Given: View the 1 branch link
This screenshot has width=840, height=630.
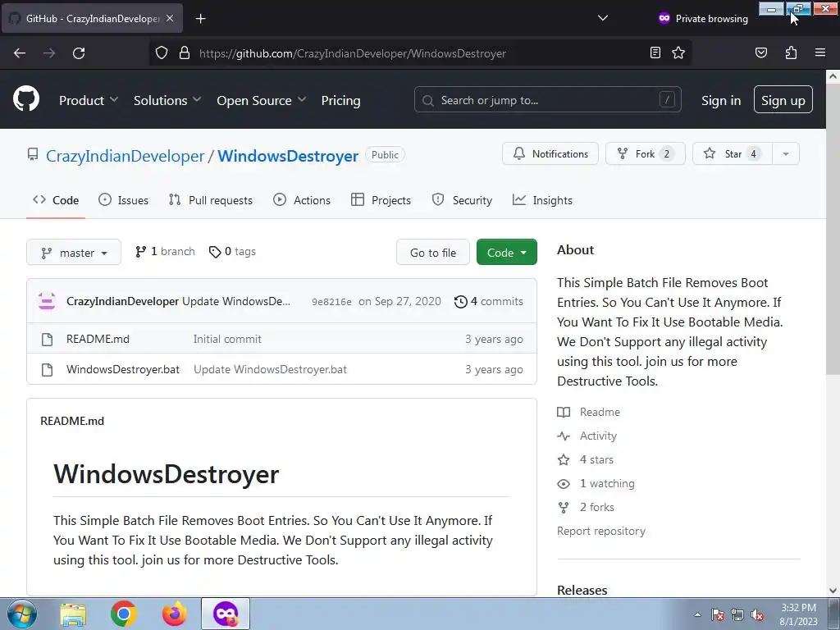Looking at the screenshot, I should (x=165, y=252).
